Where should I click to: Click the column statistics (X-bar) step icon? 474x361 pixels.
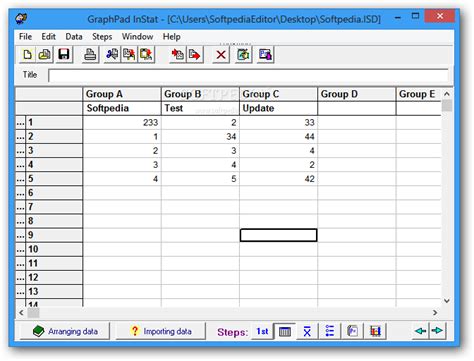(307, 331)
